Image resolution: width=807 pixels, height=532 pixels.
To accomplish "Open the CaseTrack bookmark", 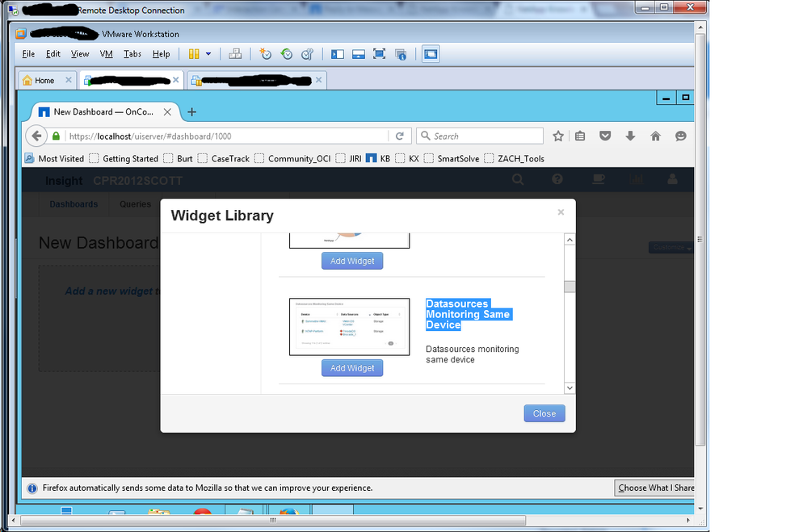I will click(224, 158).
